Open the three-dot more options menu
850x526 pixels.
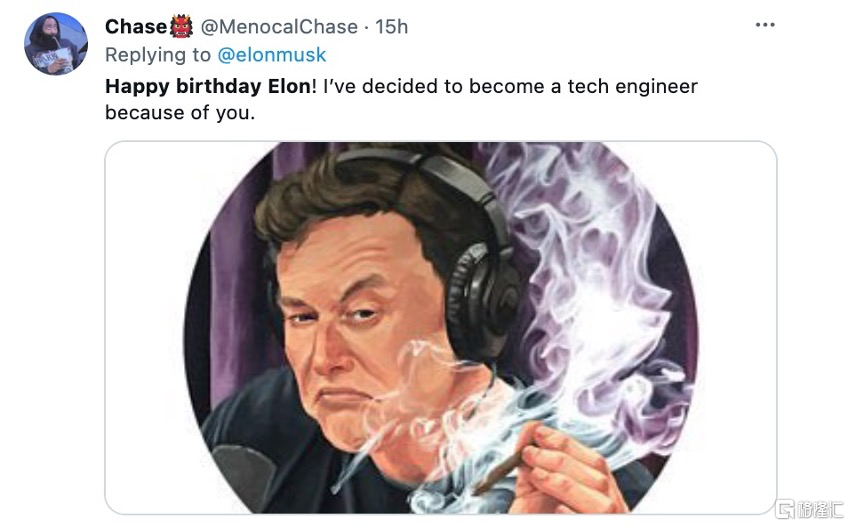[x=765, y=25]
